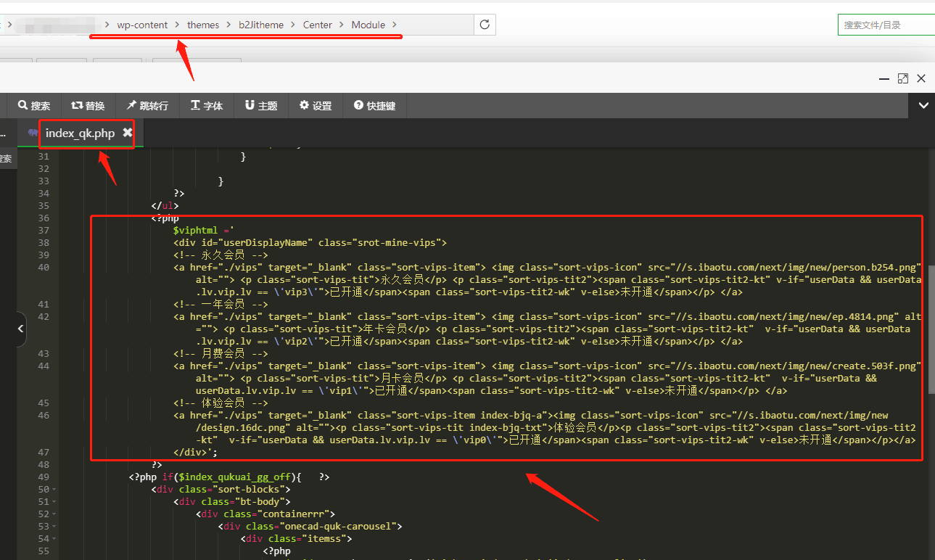This screenshot has width=935, height=560.
Task: Click the Center breadcrumb folder
Action: click(x=318, y=25)
